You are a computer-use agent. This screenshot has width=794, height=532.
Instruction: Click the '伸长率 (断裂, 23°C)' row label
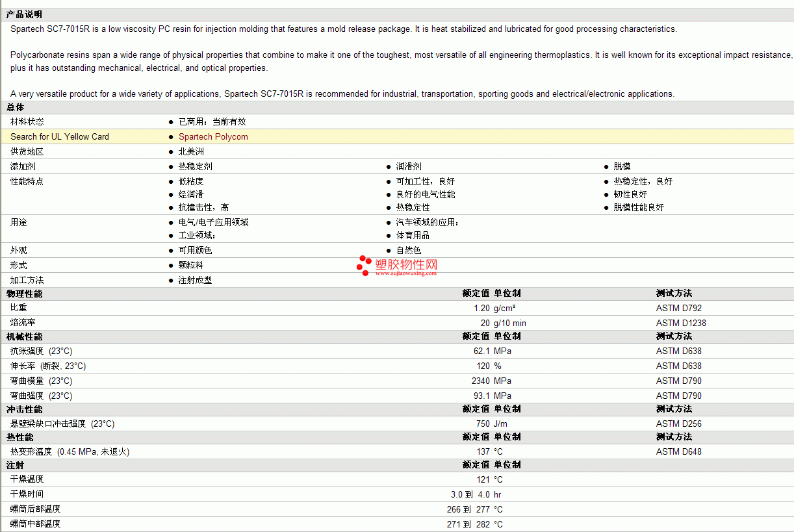click(48, 366)
